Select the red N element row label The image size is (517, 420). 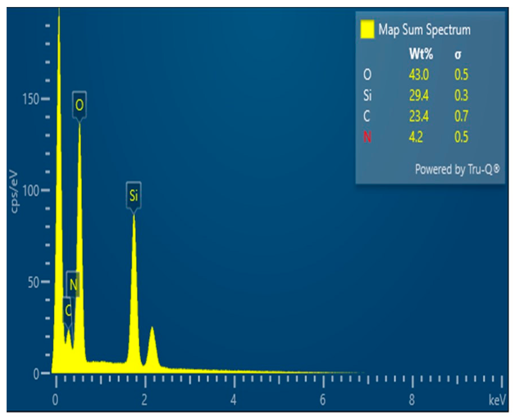pos(367,137)
